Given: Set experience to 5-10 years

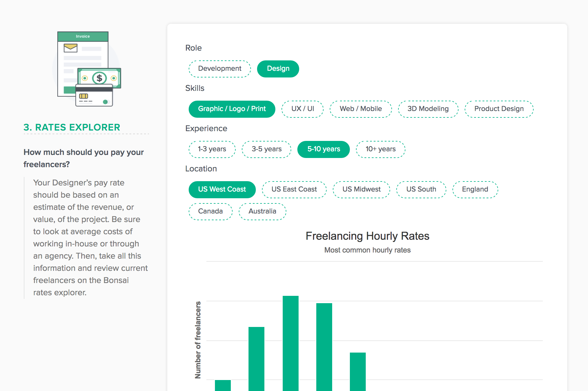Looking at the screenshot, I should 323,149.
